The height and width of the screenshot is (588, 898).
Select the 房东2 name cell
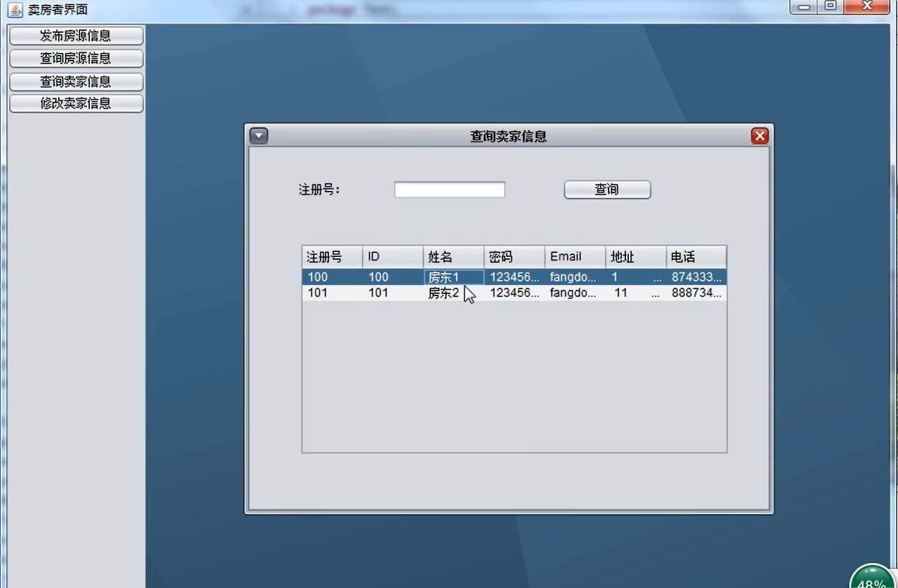coord(454,293)
